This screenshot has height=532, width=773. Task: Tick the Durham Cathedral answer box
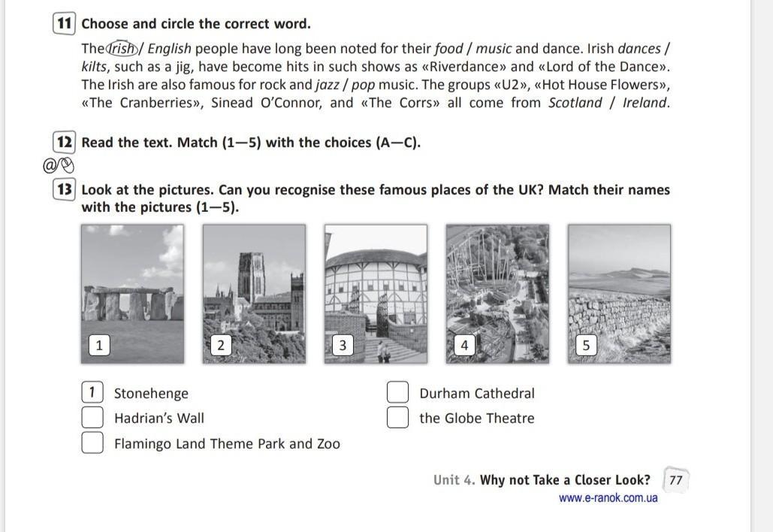(x=397, y=392)
